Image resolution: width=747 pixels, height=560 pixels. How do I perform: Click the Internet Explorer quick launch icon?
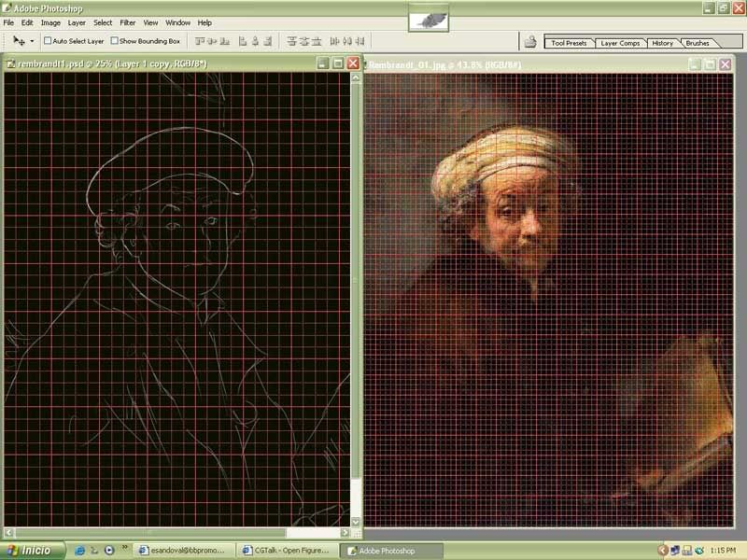80,551
